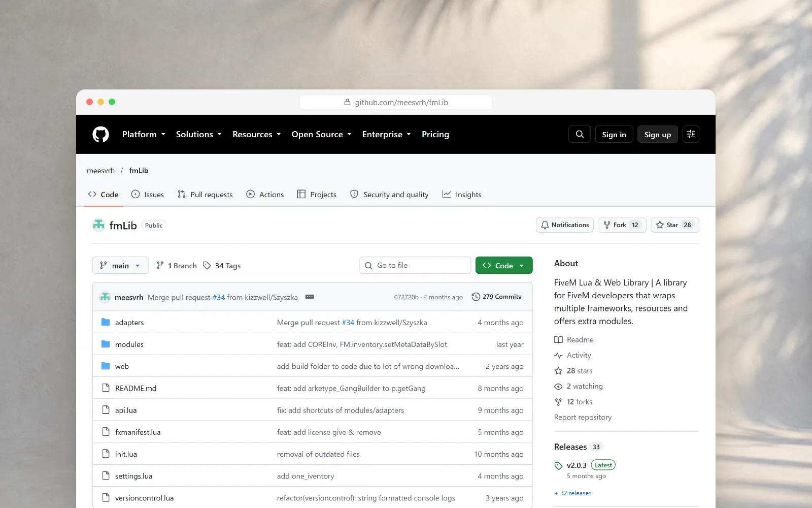Open the meesvrh owner breadcrumb link
This screenshot has height=508, width=812.
(100, 171)
